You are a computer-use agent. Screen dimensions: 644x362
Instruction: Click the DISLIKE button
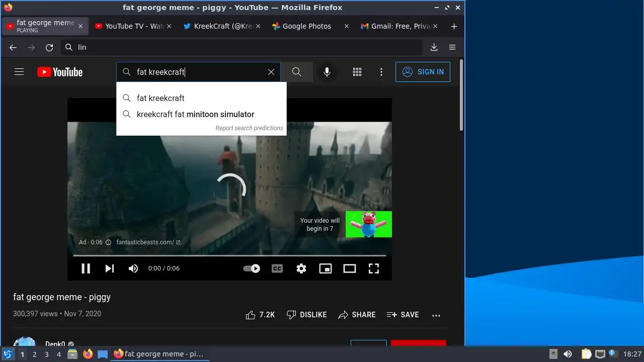click(306, 315)
